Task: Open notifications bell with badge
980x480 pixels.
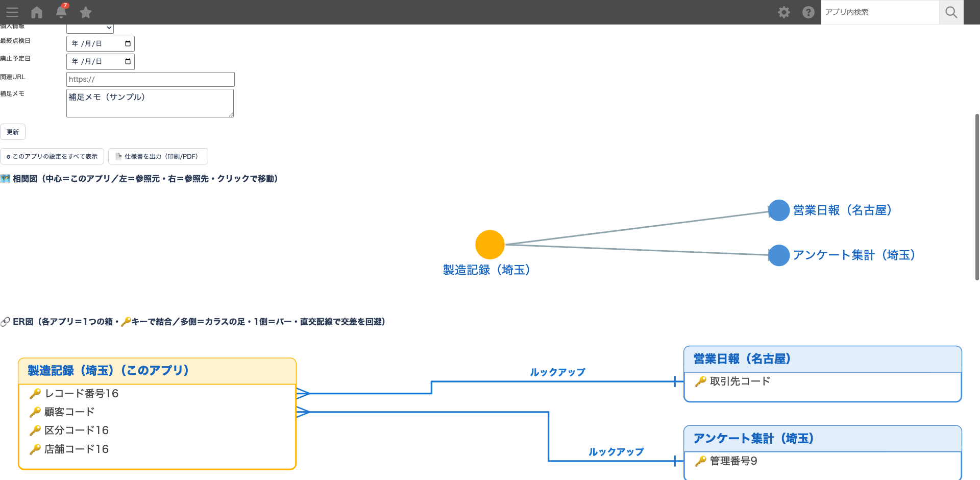Action: click(x=61, y=11)
